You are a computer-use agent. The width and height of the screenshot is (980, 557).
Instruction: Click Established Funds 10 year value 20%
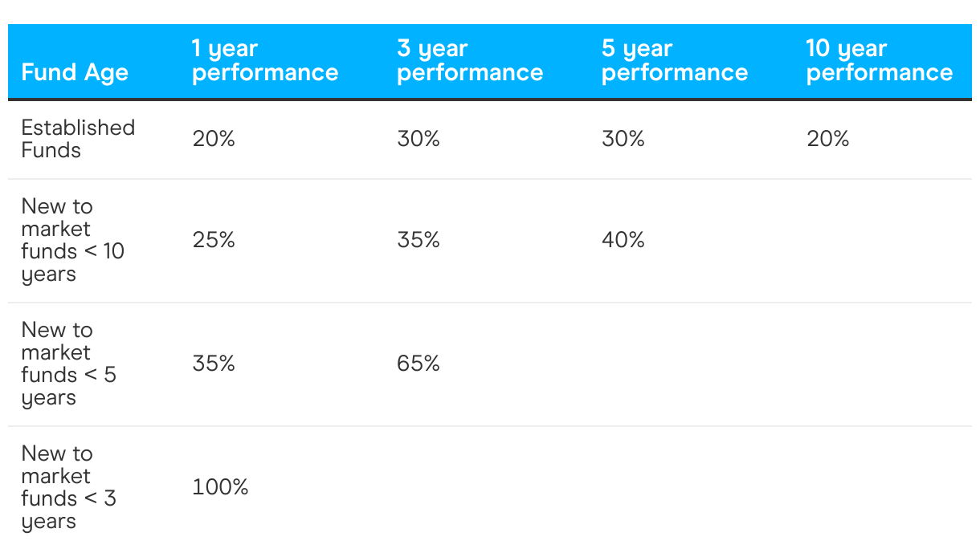[828, 139]
